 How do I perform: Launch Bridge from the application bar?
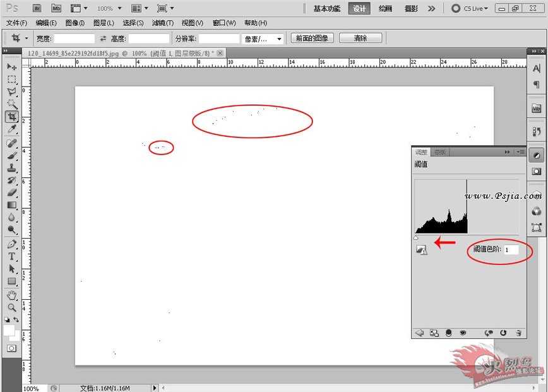pos(37,8)
